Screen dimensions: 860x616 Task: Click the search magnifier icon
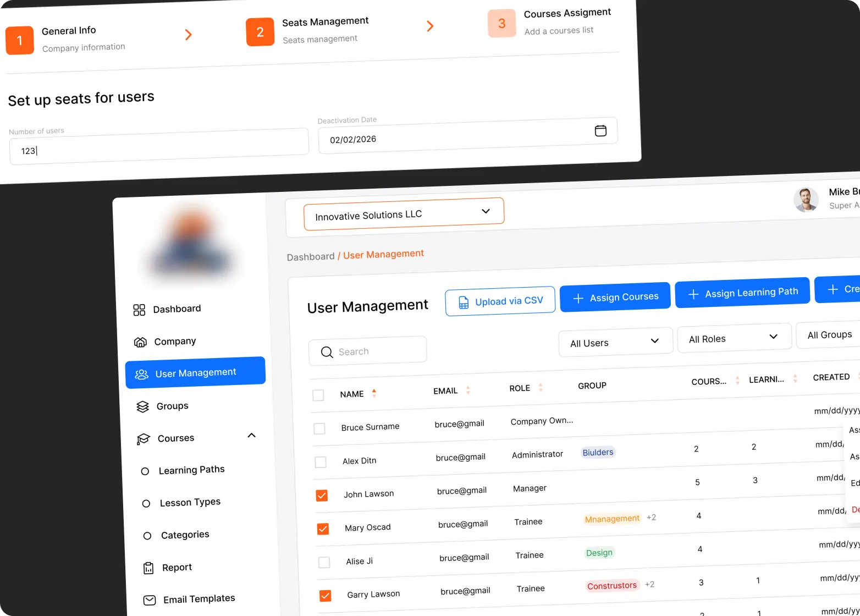tap(327, 353)
